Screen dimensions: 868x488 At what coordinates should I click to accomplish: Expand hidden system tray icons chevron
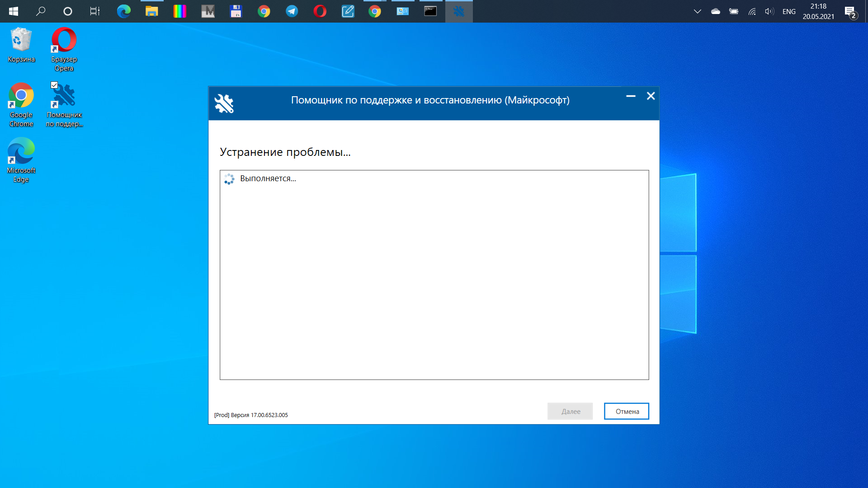coord(698,11)
